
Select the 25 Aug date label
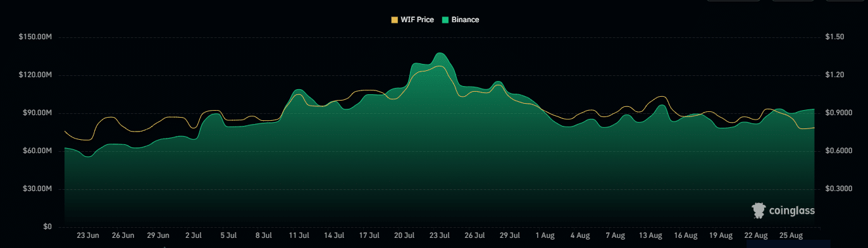tap(790, 235)
